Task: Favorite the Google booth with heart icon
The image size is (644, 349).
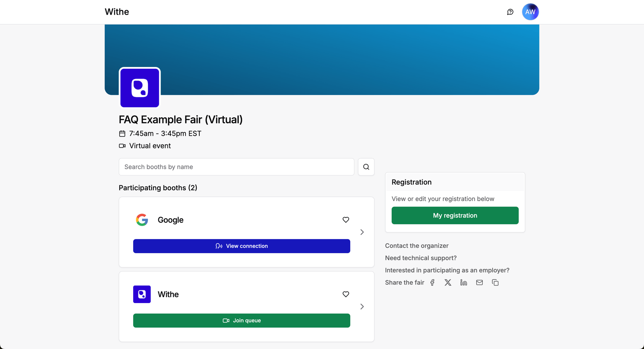Action: pyautogui.click(x=346, y=220)
